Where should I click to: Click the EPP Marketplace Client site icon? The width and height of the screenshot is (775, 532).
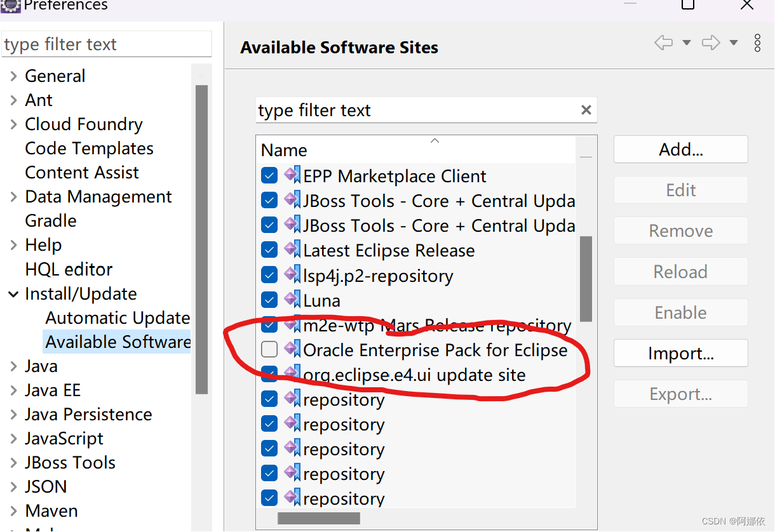(x=292, y=175)
